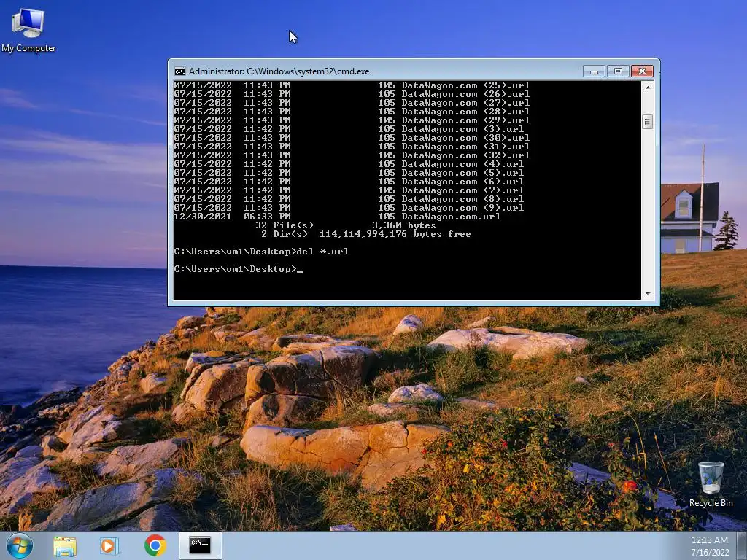The height and width of the screenshot is (560, 747).
Task: Launch Windows Media Player from the taskbar
Action: pyautogui.click(x=109, y=545)
